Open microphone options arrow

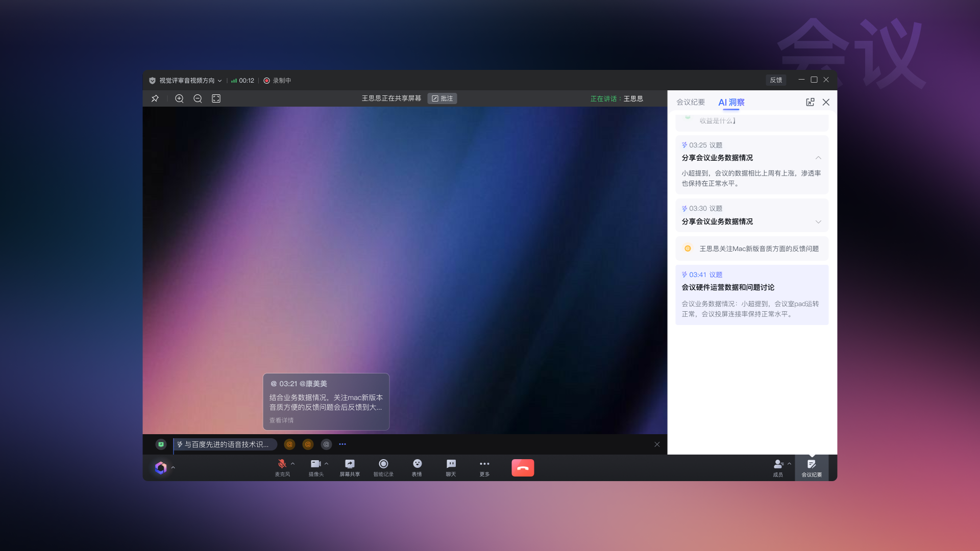click(293, 464)
